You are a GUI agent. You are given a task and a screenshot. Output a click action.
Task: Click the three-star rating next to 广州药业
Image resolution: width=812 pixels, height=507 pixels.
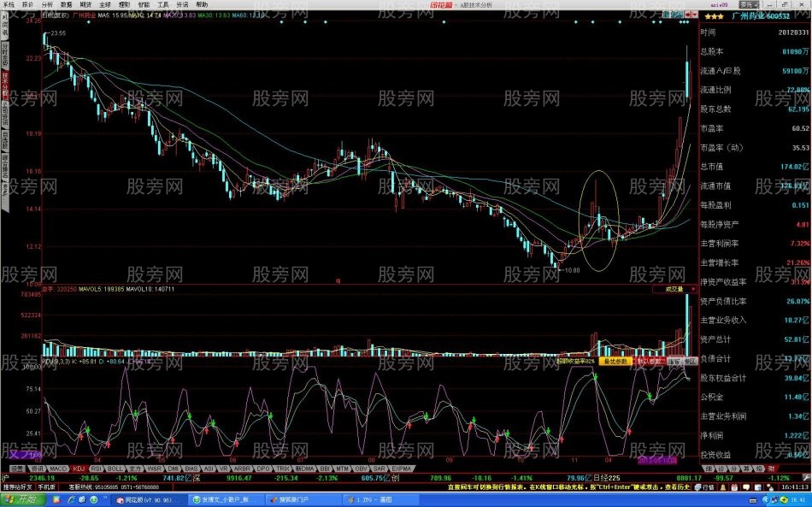click(714, 16)
